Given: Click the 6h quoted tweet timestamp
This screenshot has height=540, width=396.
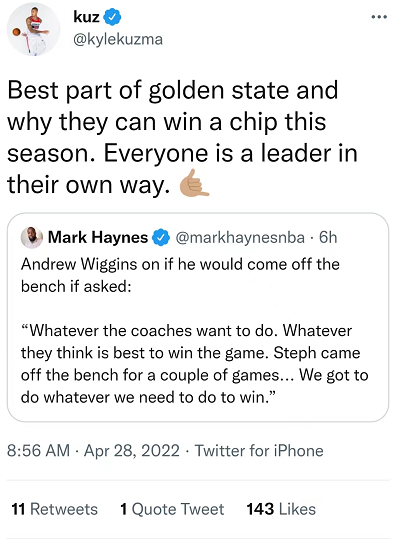Looking at the screenshot, I should coord(328,237).
